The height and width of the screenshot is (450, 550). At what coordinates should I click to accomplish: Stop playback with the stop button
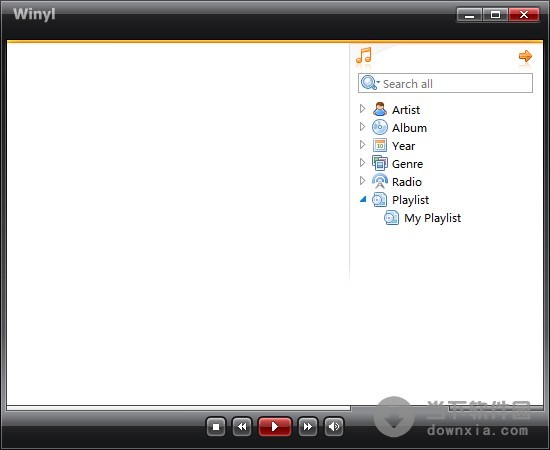216,427
